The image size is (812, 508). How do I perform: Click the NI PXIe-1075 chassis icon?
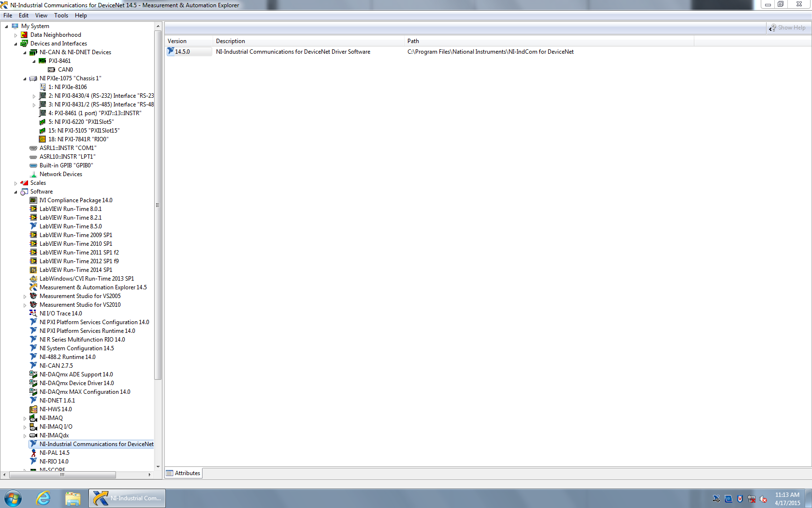[x=33, y=78]
